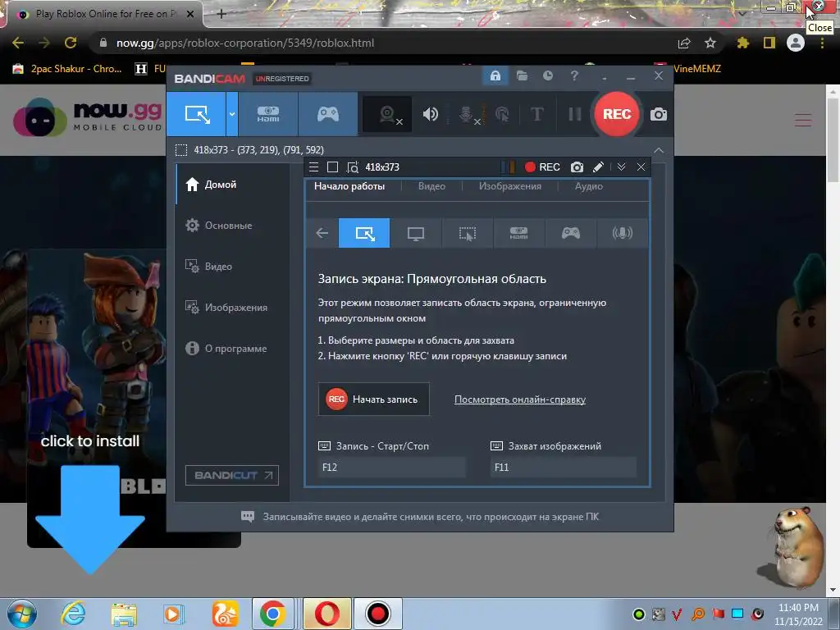Switch to Видео tab
840x630 pixels.
click(x=431, y=186)
